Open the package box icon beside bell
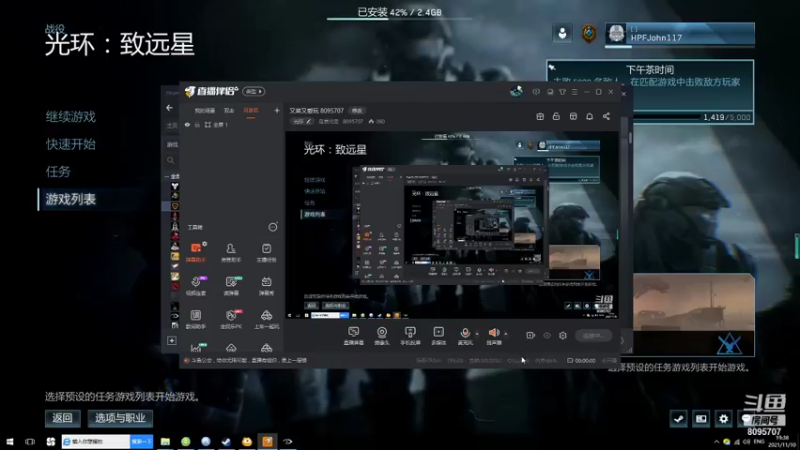 (x=573, y=116)
